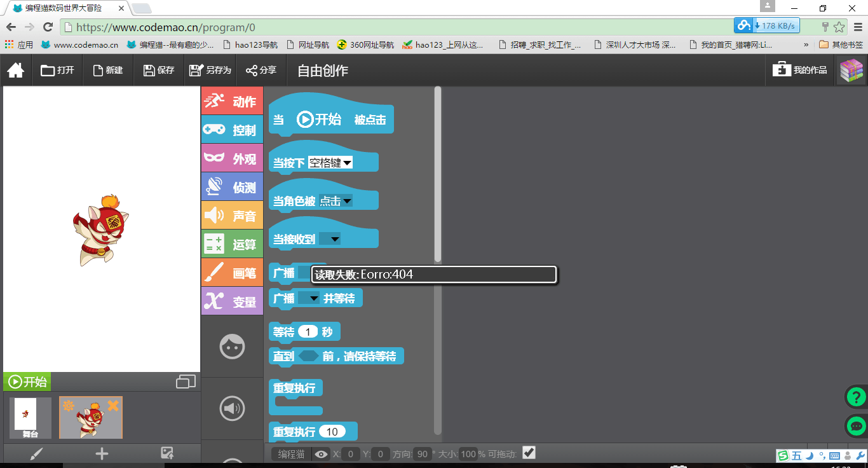Toggle the 可拖动 draggable checkbox

529,452
